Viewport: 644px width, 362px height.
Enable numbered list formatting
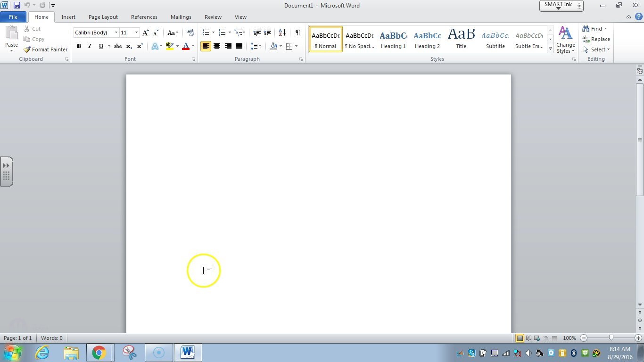(222, 33)
